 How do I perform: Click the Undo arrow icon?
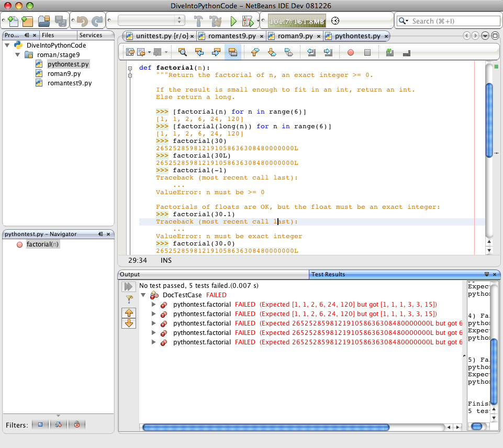(x=82, y=21)
